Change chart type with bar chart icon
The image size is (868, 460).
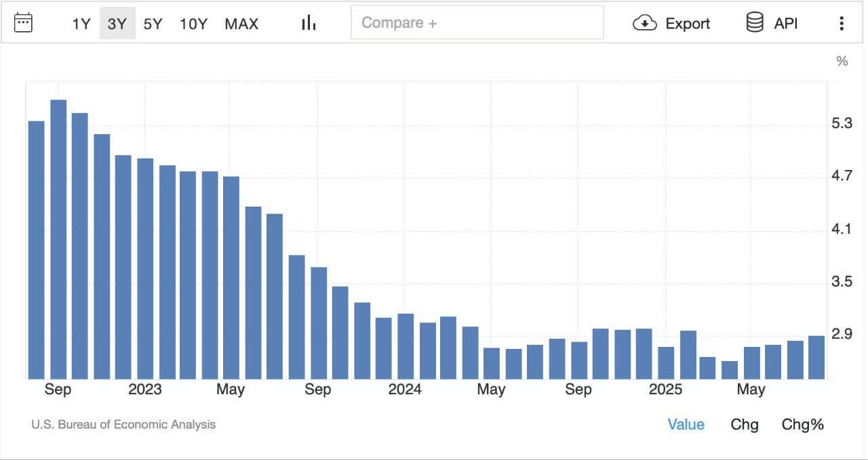tap(309, 22)
